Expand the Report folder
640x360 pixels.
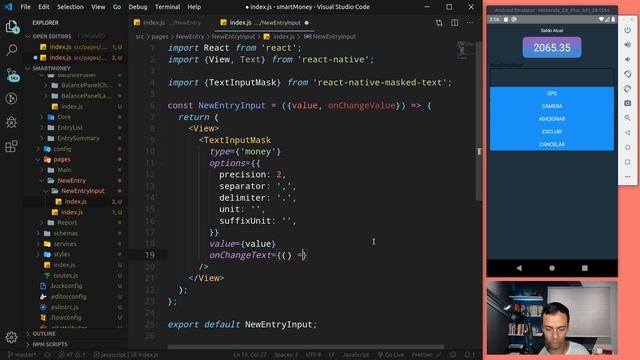coord(67,222)
